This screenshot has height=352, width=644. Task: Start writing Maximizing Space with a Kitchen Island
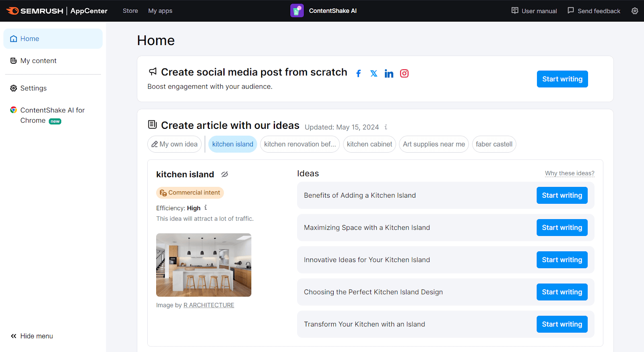coord(562,228)
